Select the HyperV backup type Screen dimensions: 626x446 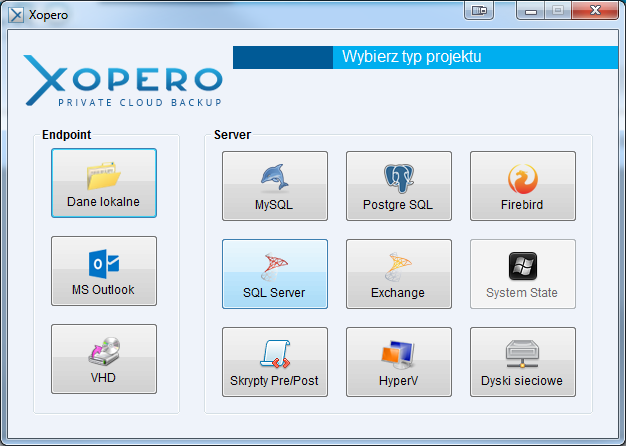(399, 362)
